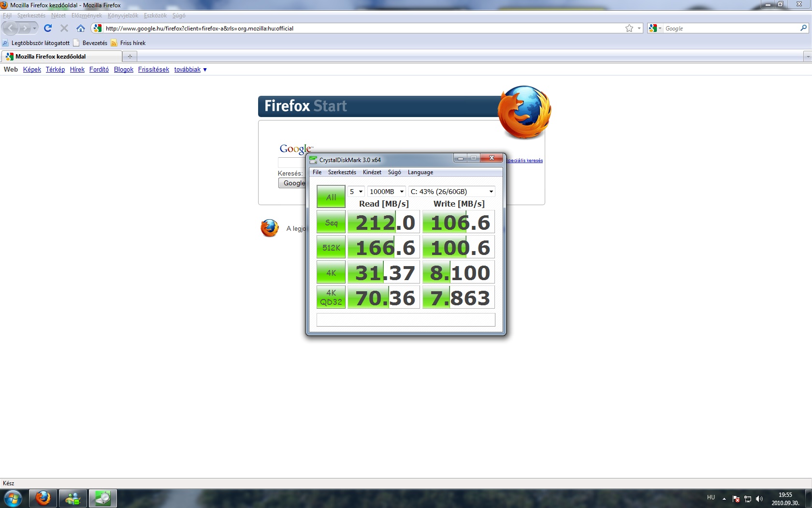Run the 512K test button

[x=331, y=248]
